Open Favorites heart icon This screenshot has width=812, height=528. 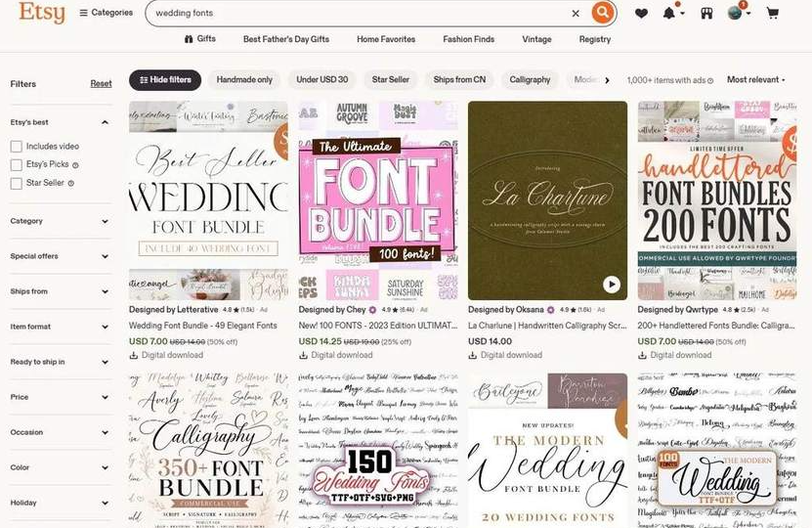click(x=641, y=13)
